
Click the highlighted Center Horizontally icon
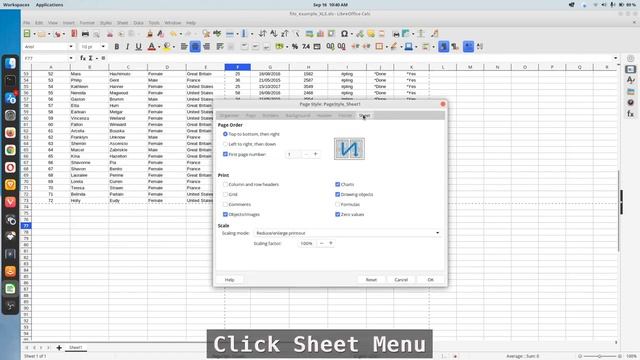pyautogui.click(x=195, y=47)
